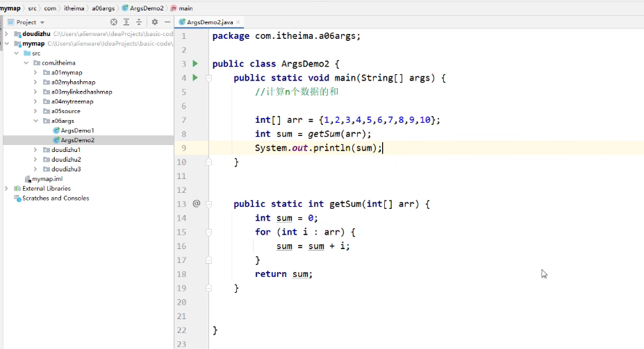
Task: Click the Chinese comment on line 5
Action: [297, 92]
